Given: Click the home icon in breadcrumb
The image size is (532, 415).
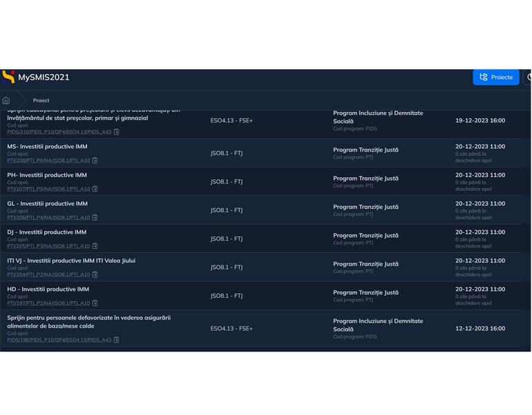Looking at the screenshot, I should [x=6, y=100].
